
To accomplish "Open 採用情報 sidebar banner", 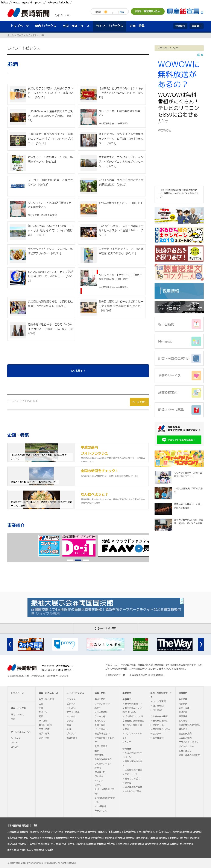I will tap(179, 291).
